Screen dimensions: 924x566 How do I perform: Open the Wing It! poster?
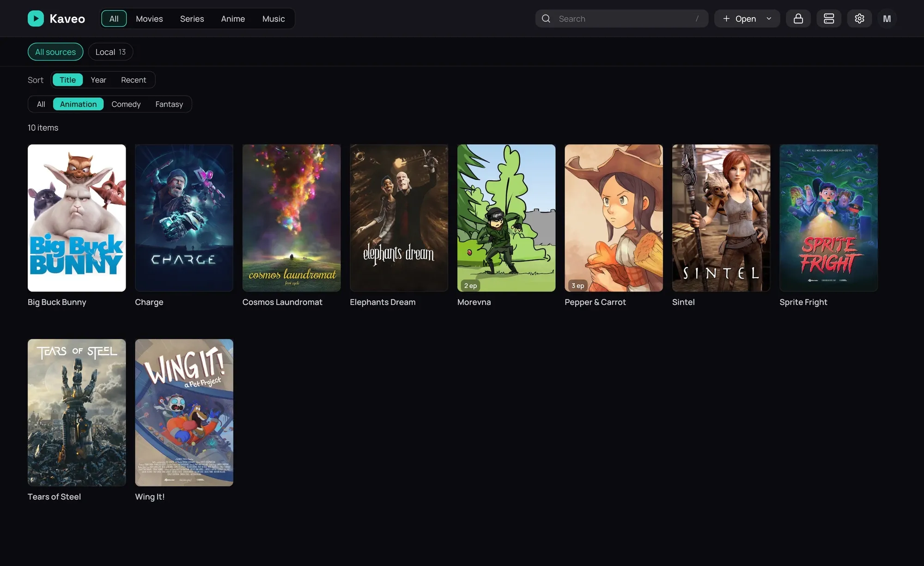[184, 412]
